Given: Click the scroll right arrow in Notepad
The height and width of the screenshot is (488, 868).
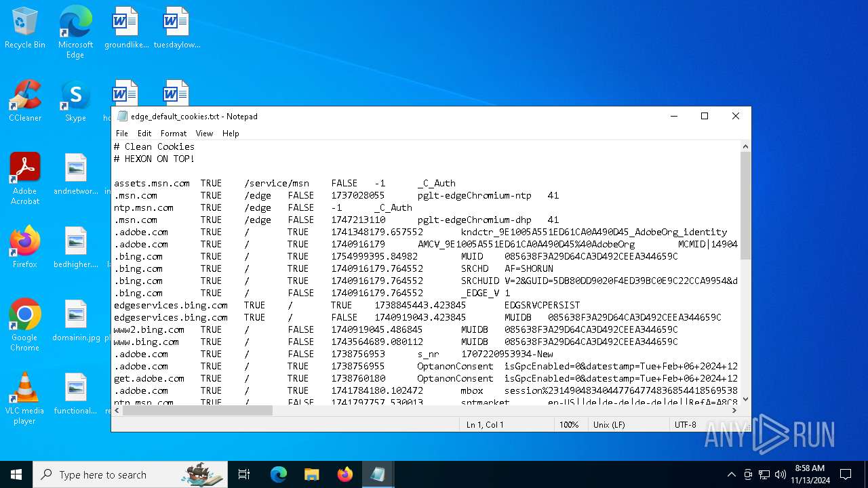Looking at the screenshot, I should pyautogui.click(x=734, y=411).
